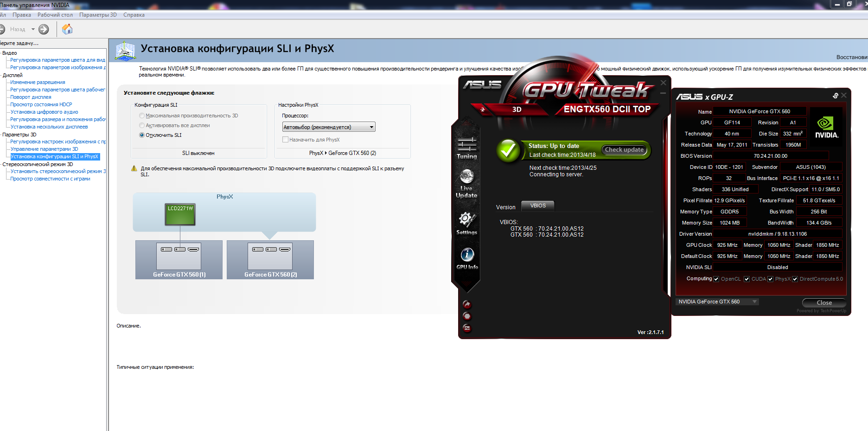Switch to the 3D tab in GPU Tweak
Viewport: 868px width, 431px height.
point(517,109)
